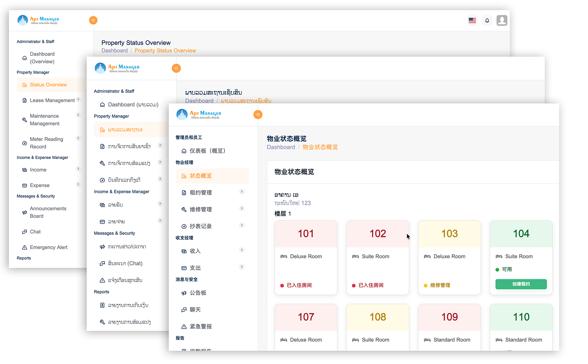
Task: Click the US flag language icon
Action: point(472,20)
